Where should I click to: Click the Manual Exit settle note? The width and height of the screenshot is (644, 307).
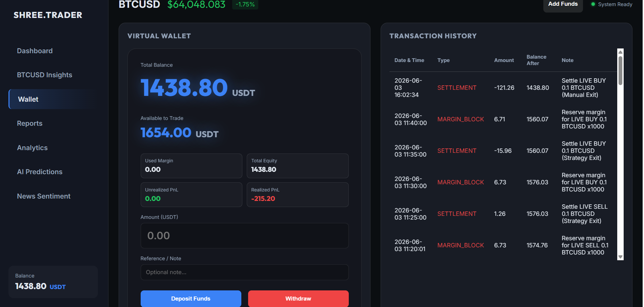pos(583,88)
